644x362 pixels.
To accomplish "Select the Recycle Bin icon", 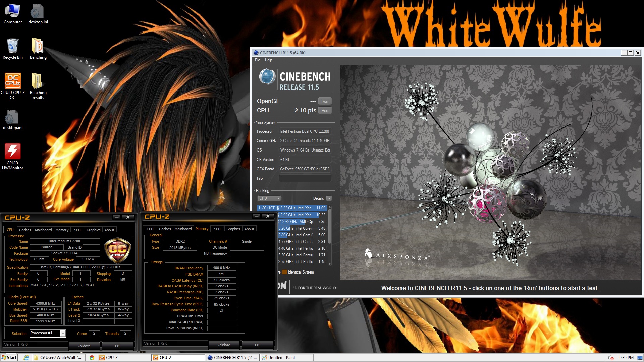I will (x=13, y=49).
